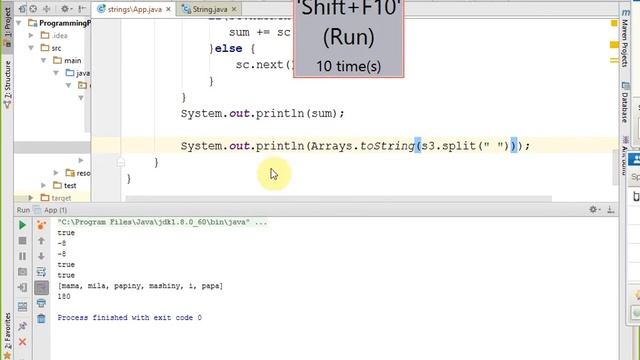
Task: Collapse the java folder arrow
Action: click(56, 73)
